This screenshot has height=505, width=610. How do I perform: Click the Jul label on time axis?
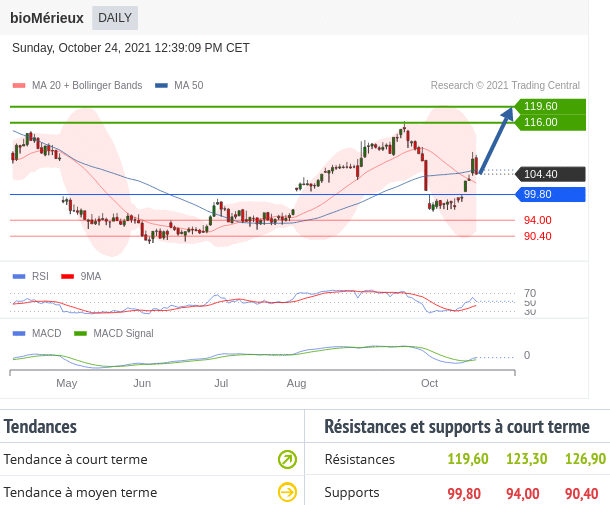coord(221,383)
